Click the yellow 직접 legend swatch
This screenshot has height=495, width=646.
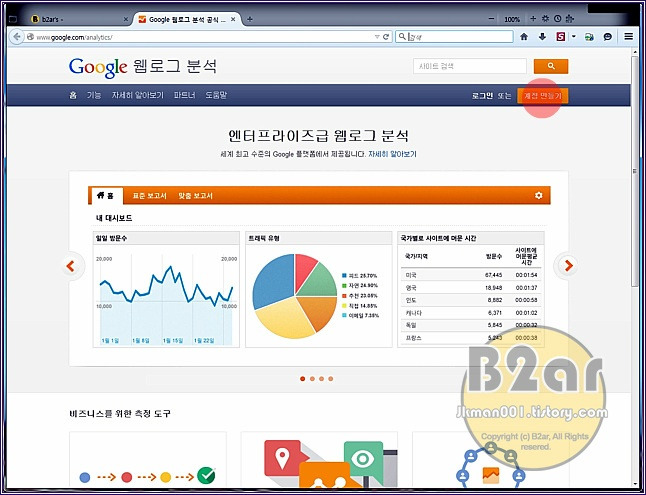tap(344, 306)
